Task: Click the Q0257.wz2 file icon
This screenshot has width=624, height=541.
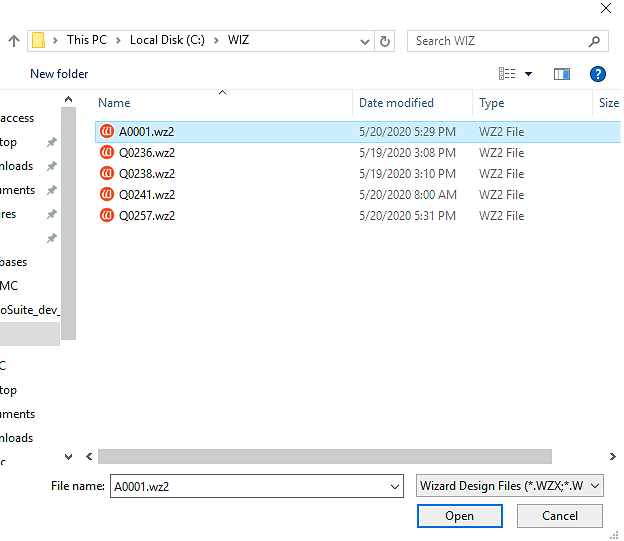Action: [107, 216]
